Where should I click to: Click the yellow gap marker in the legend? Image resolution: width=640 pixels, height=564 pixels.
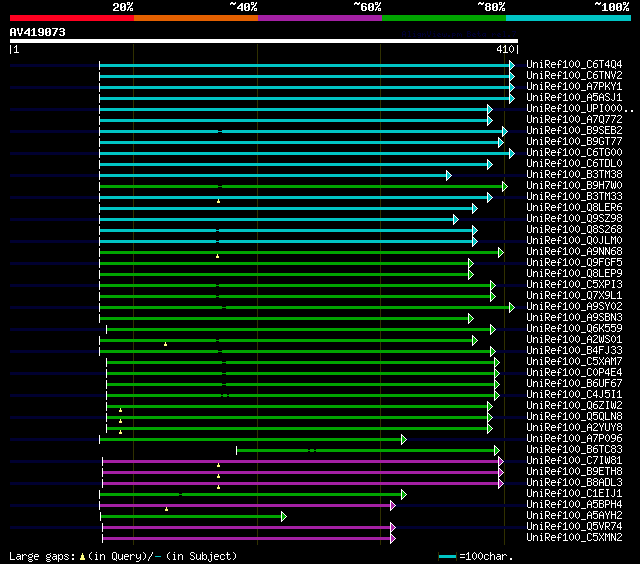click(x=82, y=557)
